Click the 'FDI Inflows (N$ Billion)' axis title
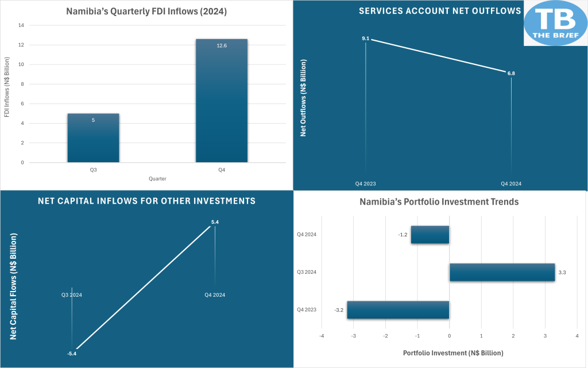 coord(7,87)
